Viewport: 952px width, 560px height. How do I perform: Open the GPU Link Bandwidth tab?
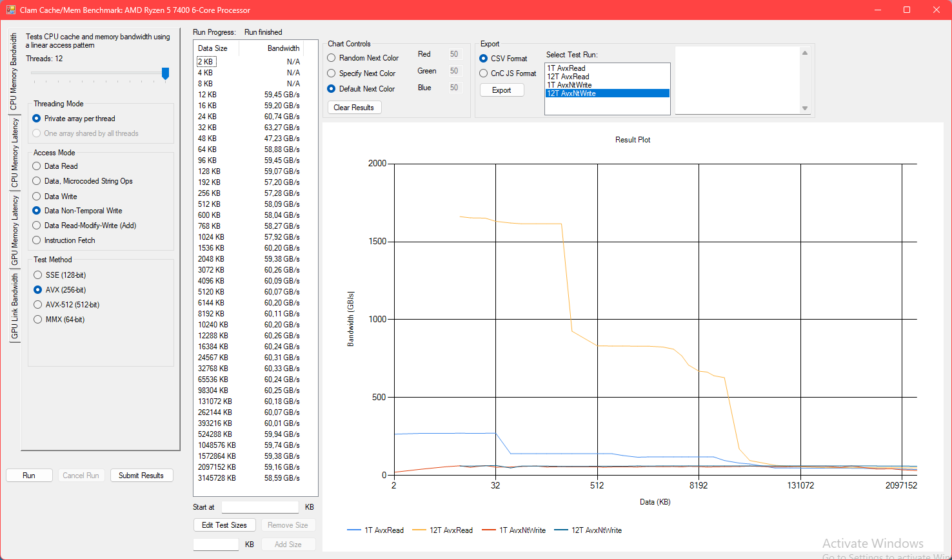coord(14,307)
